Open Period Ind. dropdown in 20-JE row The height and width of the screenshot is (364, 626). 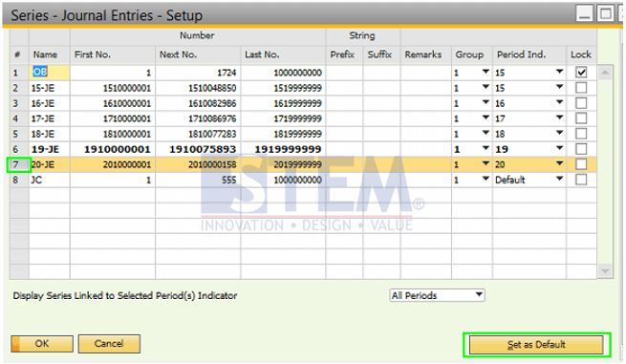(x=560, y=163)
